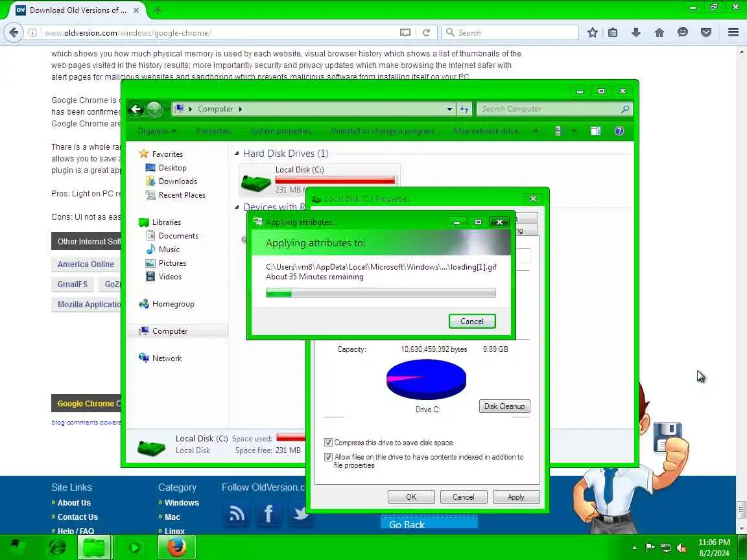The width and height of the screenshot is (747, 560).
Task: Click the Drive C pie chart
Action: pyautogui.click(x=426, y=380)
